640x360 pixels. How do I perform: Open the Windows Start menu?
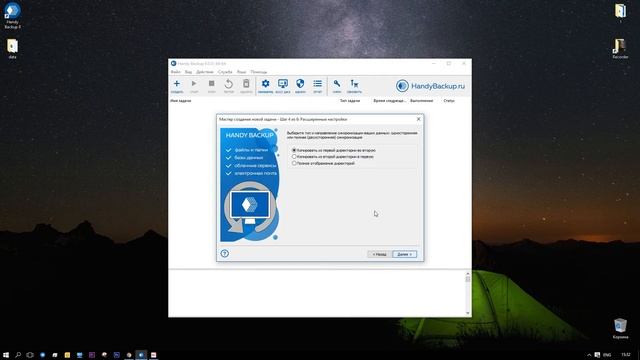[6, 355]
